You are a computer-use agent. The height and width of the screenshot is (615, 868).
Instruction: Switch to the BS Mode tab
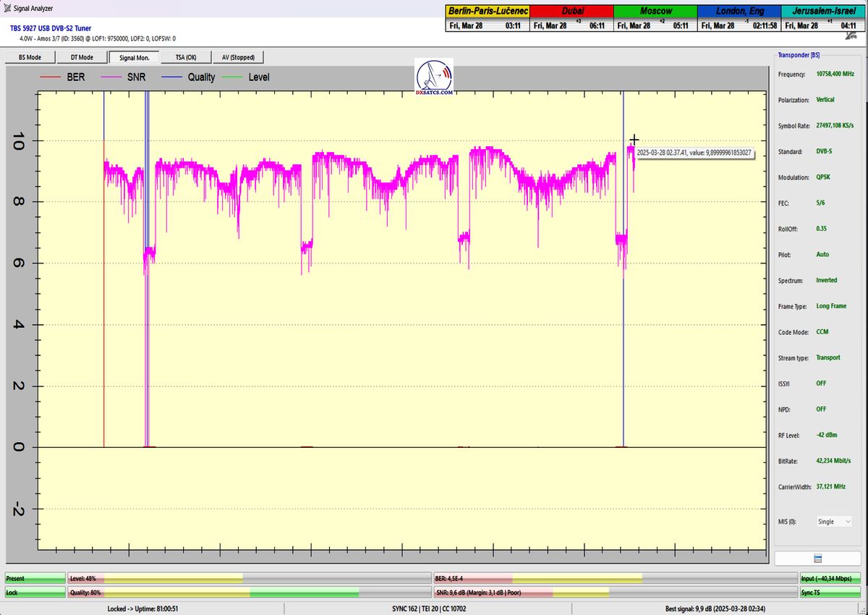29,57
